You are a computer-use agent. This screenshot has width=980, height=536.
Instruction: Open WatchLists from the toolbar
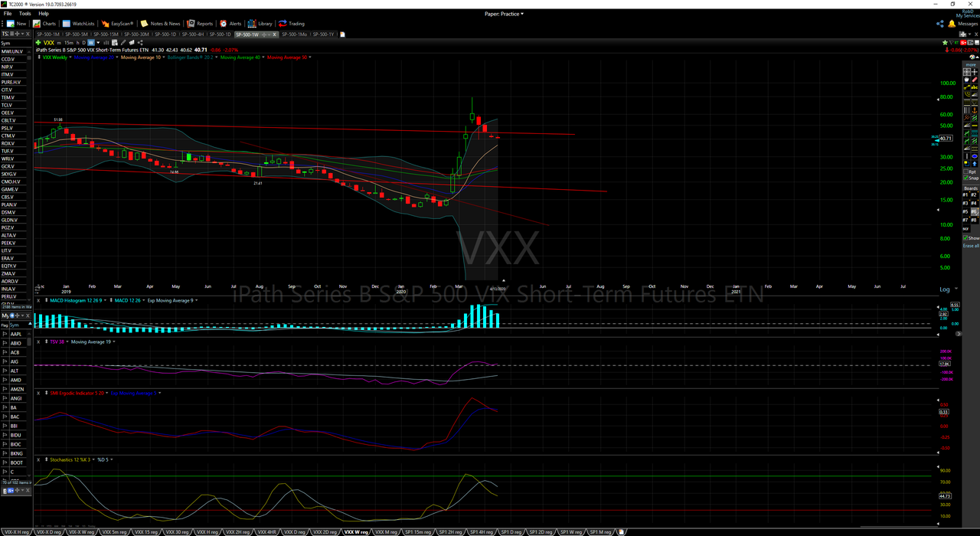(x=79, y=24)
